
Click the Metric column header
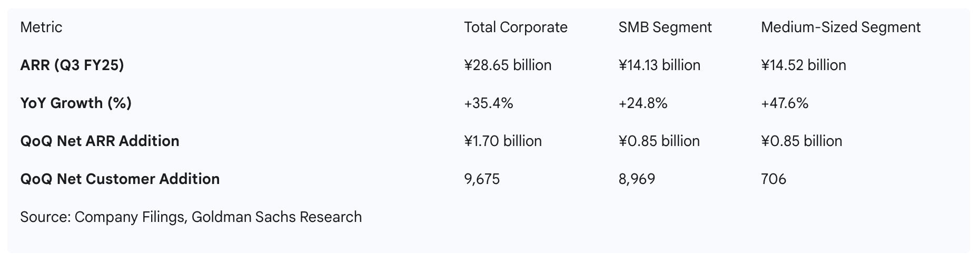[41, 27]
